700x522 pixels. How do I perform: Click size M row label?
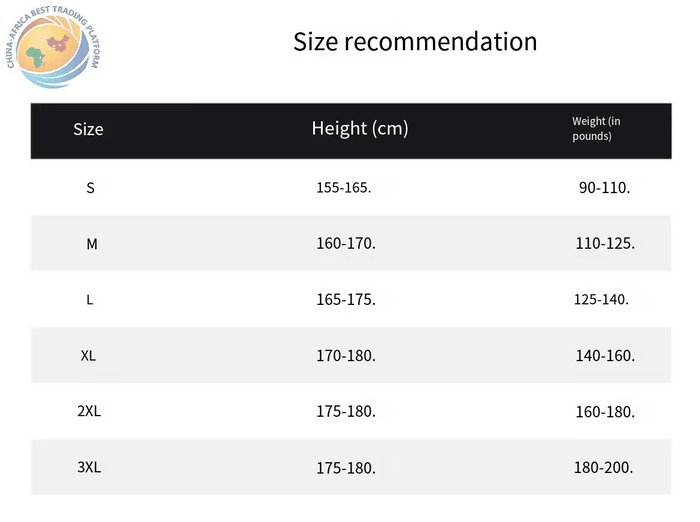pyautogui.click(x=92, y=244)
